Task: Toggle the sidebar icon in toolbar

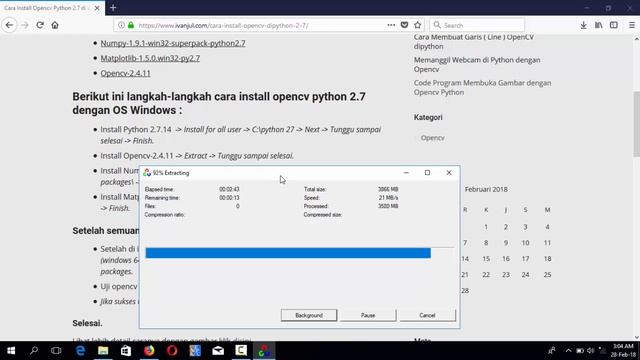Action: click(x=613, y=25)
